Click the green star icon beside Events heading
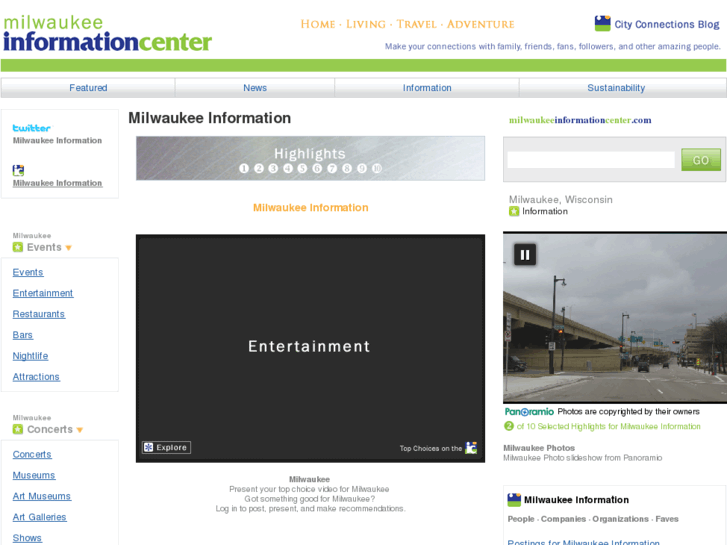727x545 pixels. 18,247
